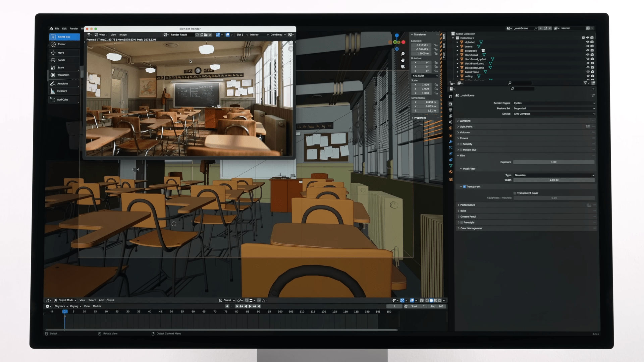Open the Render Engine dropdown
The width and height of the screenshot is (644, 362).
(554, 103)
